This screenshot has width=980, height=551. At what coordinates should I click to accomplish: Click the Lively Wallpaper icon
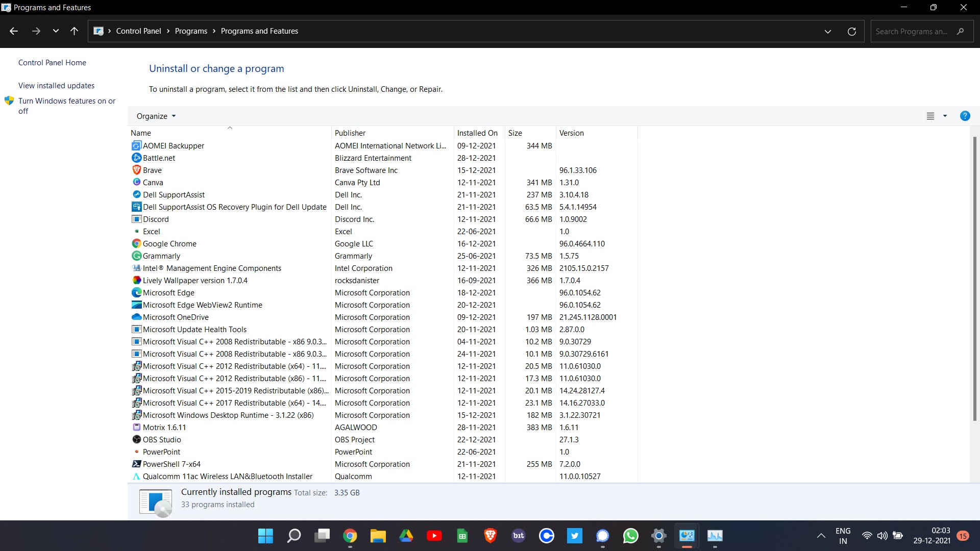click(136, 281)
